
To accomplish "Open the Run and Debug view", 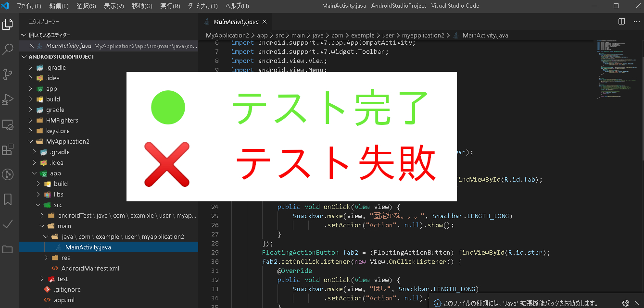I will click(8, 99).
